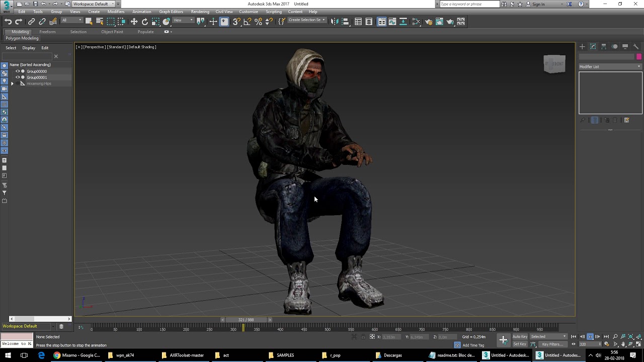Open the Curve Editor

tap(392, 22)
